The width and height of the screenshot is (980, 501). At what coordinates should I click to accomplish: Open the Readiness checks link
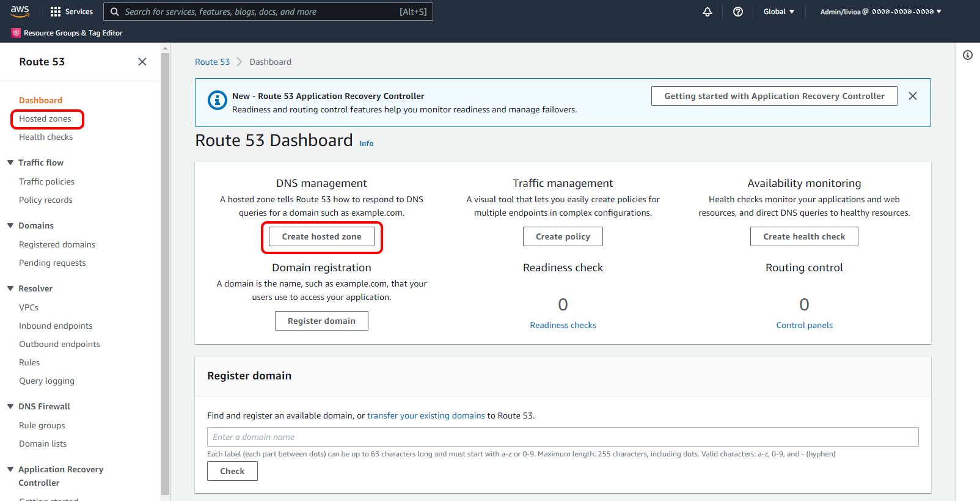(x=563, y=325)
